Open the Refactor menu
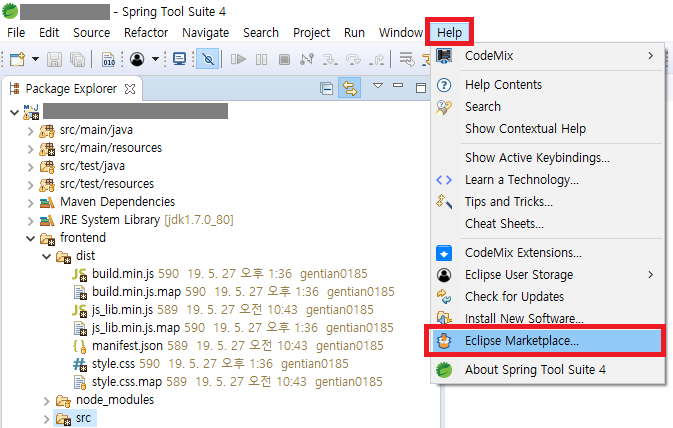Screen dimensions: 673x428 click(146, 32)
